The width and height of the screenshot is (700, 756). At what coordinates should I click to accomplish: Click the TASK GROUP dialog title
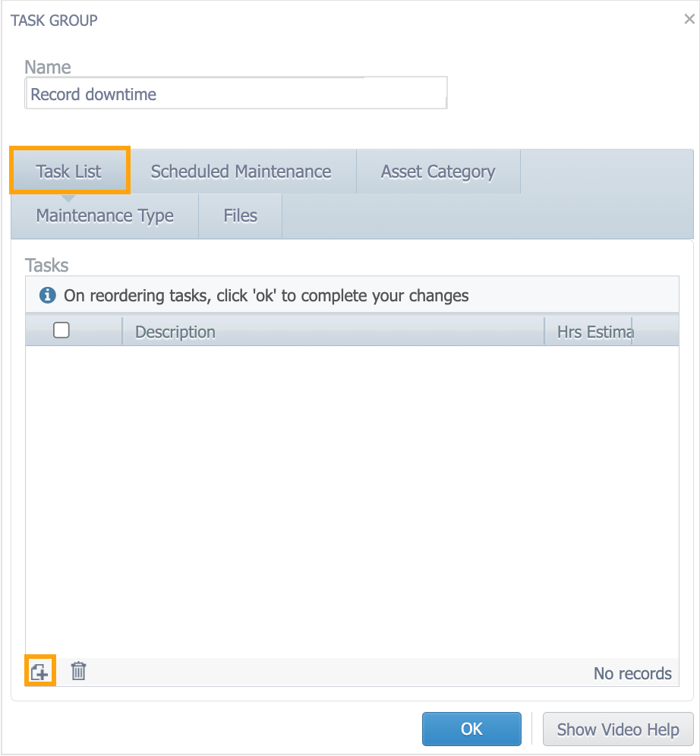tap(54, 20)
